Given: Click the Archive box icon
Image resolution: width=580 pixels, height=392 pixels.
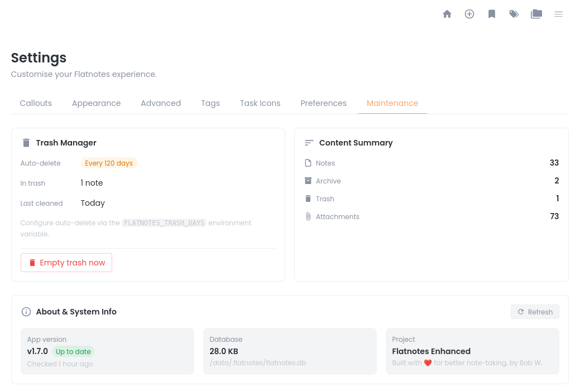Looking at the screenshot, I should pos(308,181).
